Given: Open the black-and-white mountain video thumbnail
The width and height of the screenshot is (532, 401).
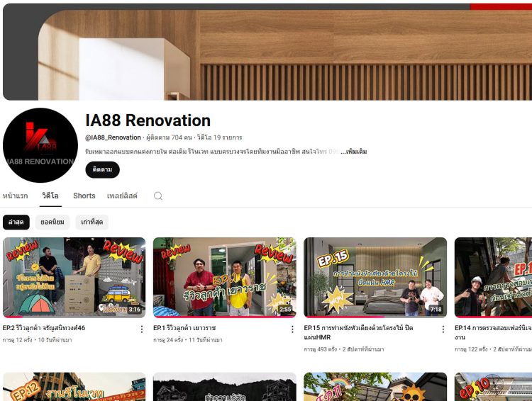Looking at the screenshot, I should pos(225,387).
